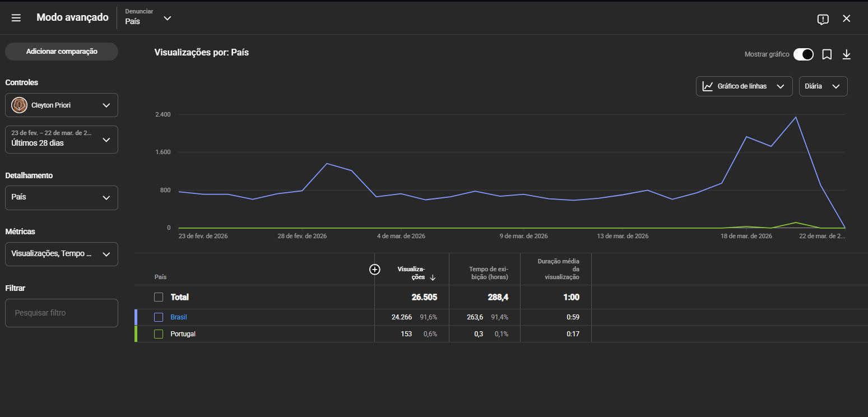Select the Portugal country row label
The image size is (868, 417).
pos(183,334)
